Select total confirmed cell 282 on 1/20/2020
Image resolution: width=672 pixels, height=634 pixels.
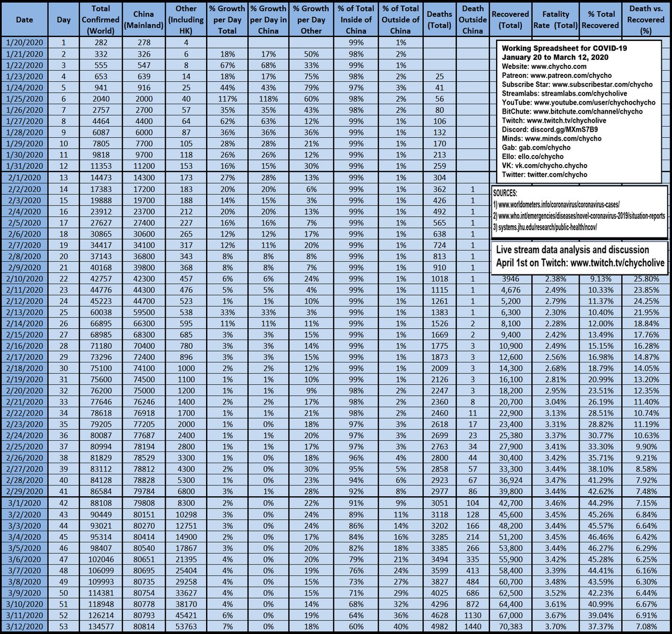click(101, 43)
